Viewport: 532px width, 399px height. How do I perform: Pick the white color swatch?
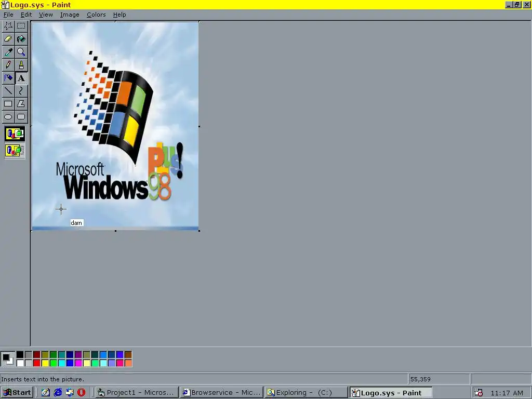tap(20, 363)
